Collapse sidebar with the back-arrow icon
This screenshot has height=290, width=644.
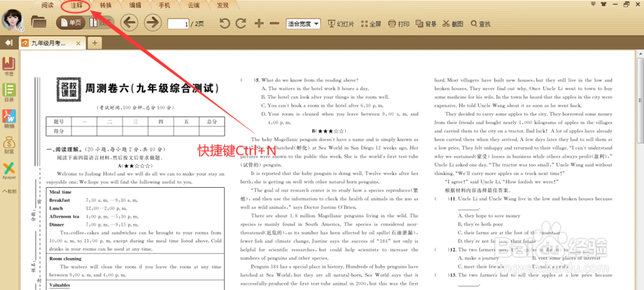tap(8, 42)
